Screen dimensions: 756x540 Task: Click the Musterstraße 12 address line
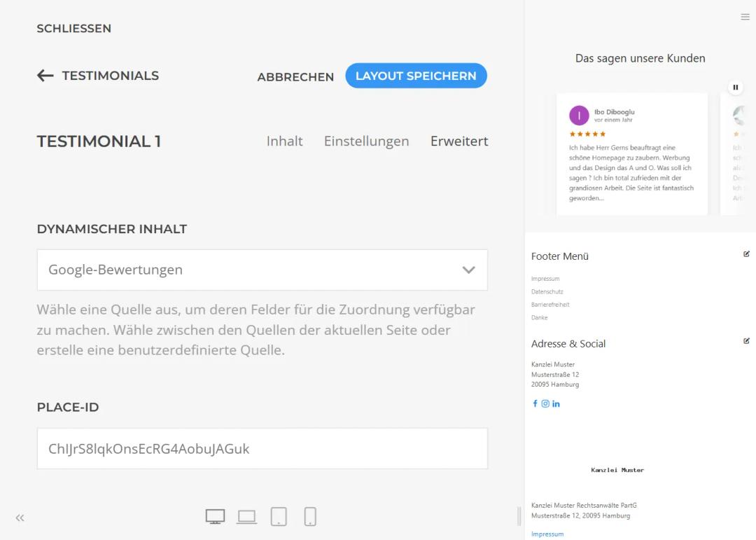(x=555, y=375)
